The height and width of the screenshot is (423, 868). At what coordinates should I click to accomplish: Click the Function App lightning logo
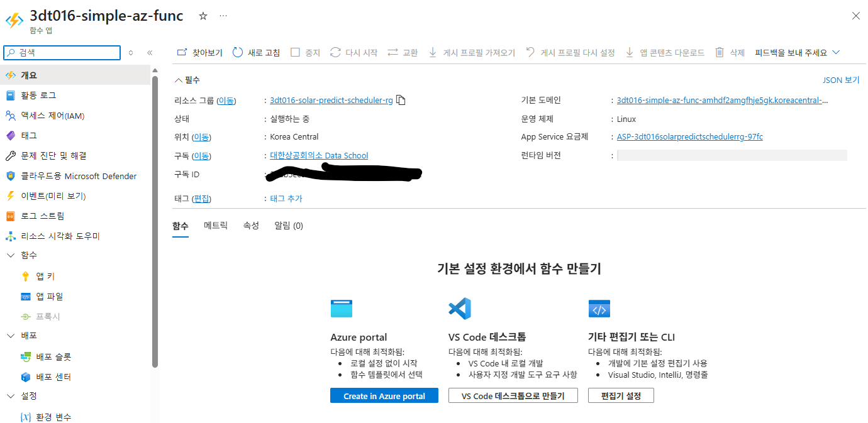pos(14,20)
